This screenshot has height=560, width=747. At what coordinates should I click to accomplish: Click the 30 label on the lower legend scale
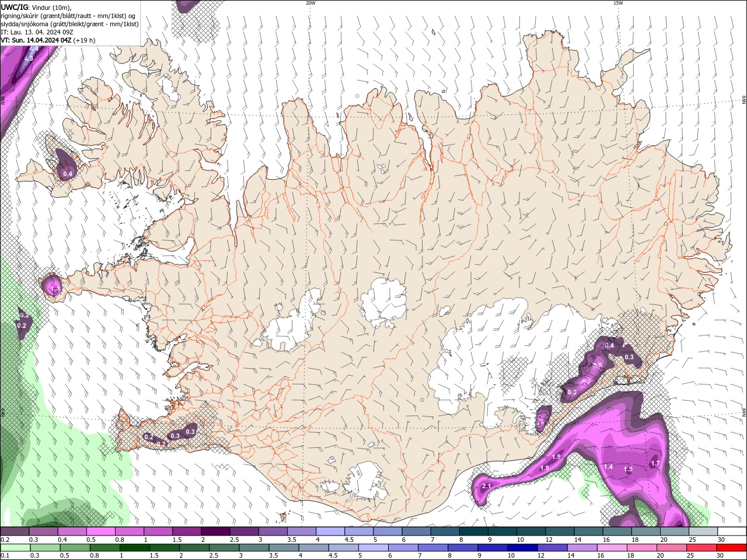click(x=721, y=556)
